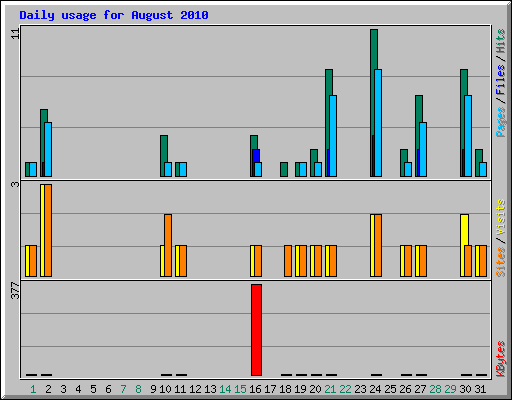512x400 pixels.
Task: Click day label "2" on the x-axis
Action: (48, 389)
